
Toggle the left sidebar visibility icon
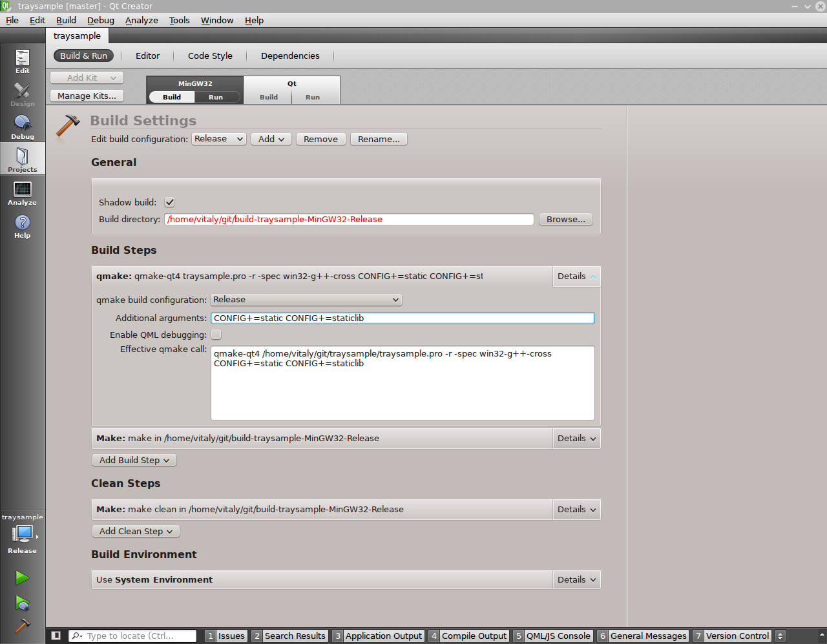coord(56,636)
